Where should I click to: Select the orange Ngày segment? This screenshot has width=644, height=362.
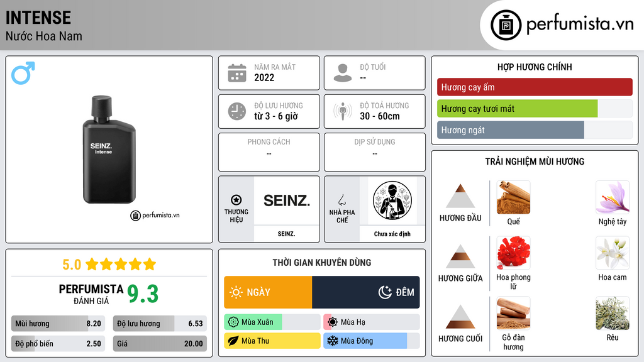click(268, 292)
